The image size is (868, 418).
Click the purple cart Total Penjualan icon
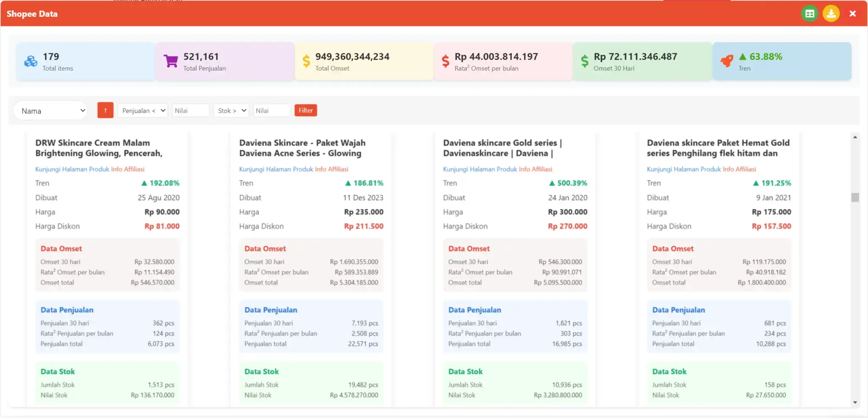click(171, 61)
